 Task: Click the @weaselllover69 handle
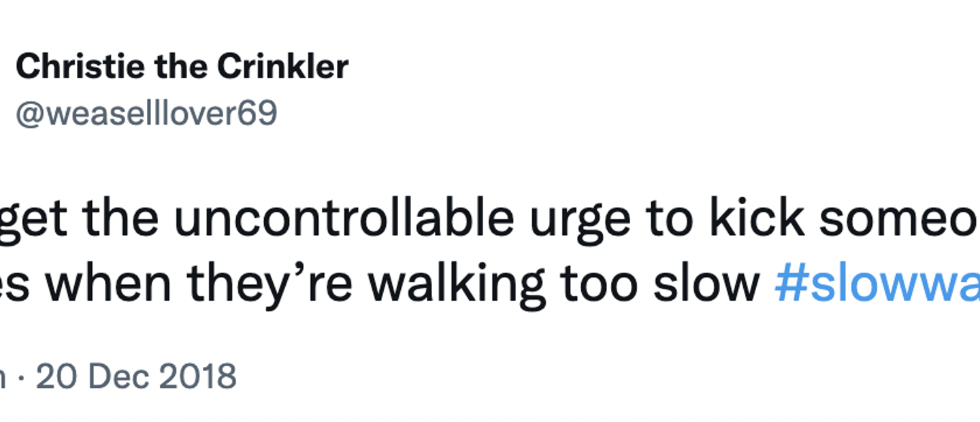[146, 114]
